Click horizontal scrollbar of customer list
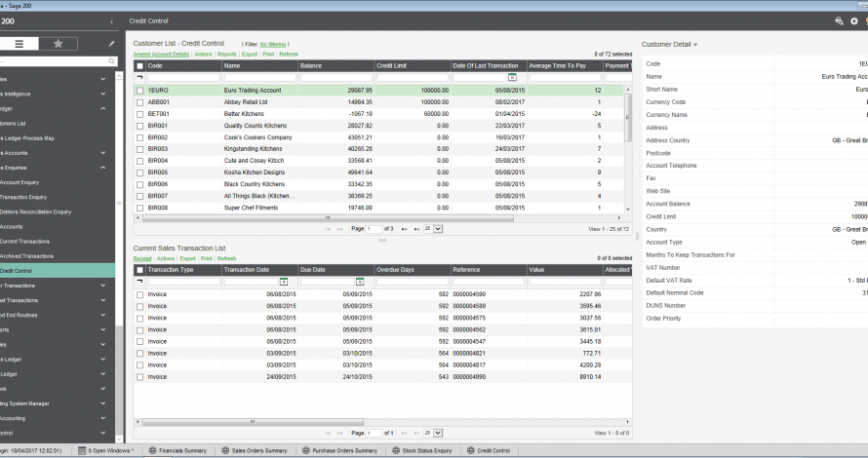The height and width of the screenshot is (458, 868). pos(328,218)
